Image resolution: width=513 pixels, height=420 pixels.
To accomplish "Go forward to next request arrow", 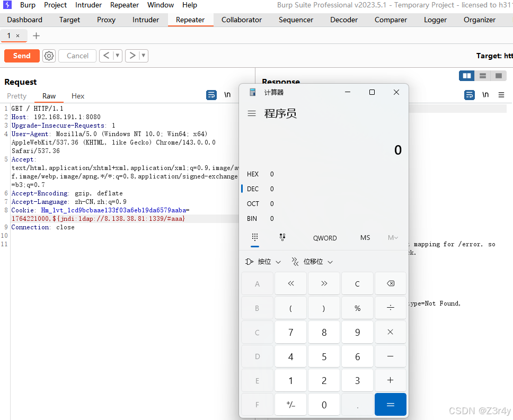I will pyautogui.click(x=132, y=56).
